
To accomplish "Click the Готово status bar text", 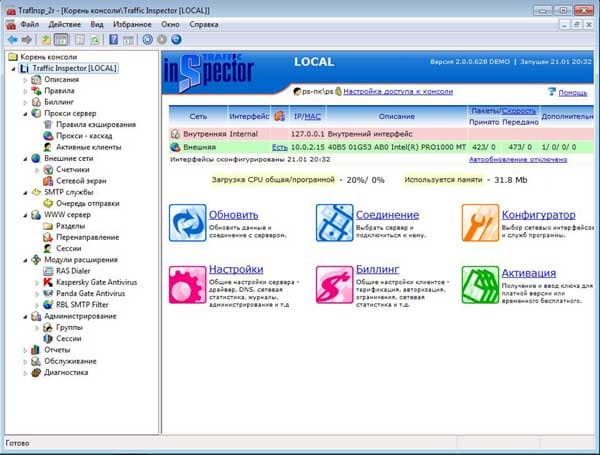I will point(17,443).
